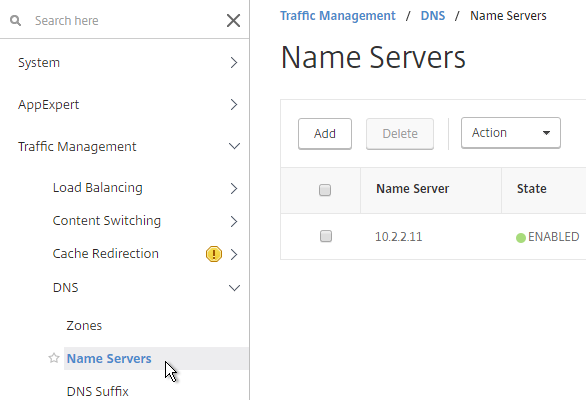Image resolution: width=586 pixels, height=400 pixels.
Task: Click the Cache Redirection warning icon
Action: click(214, 254)
